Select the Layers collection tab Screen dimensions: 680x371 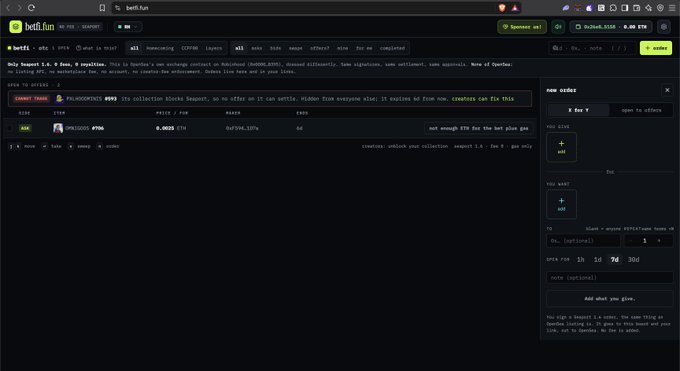tap(213, 48)
